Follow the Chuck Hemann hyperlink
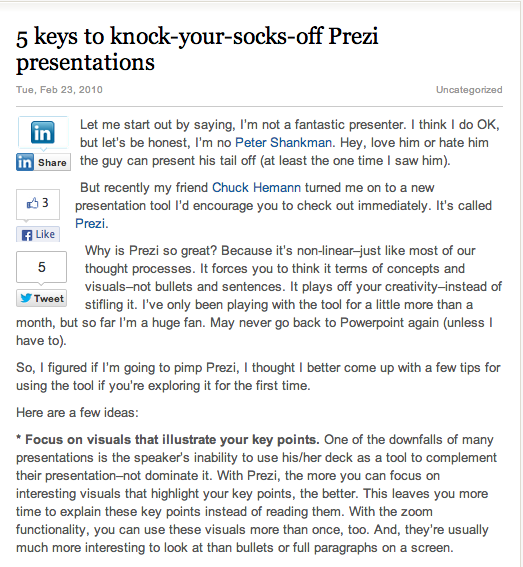 tap(256, 188)
